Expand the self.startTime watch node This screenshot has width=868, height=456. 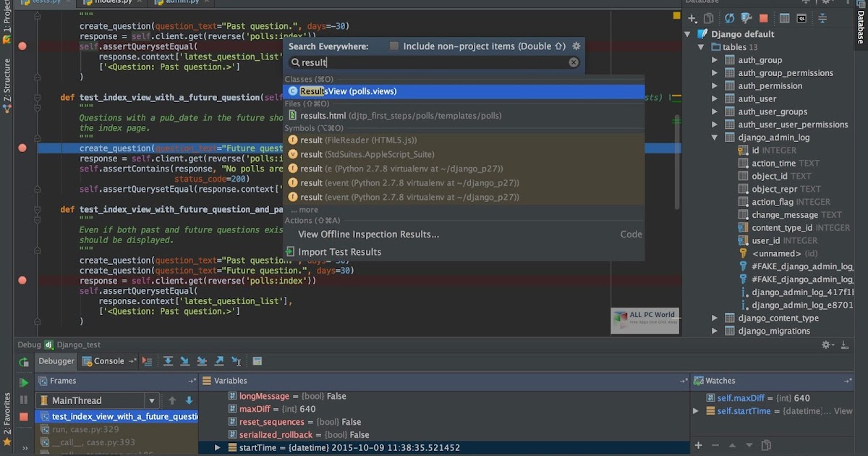click(696, 411)
